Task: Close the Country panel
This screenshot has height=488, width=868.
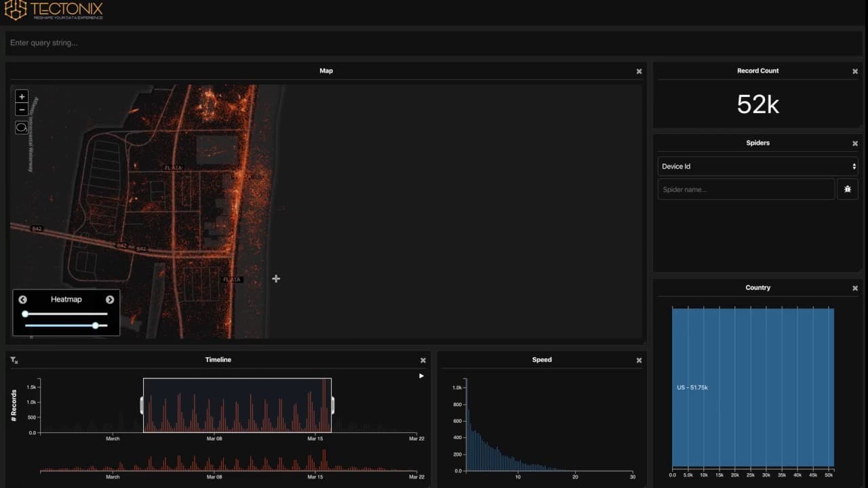Action: pos(855,288)
